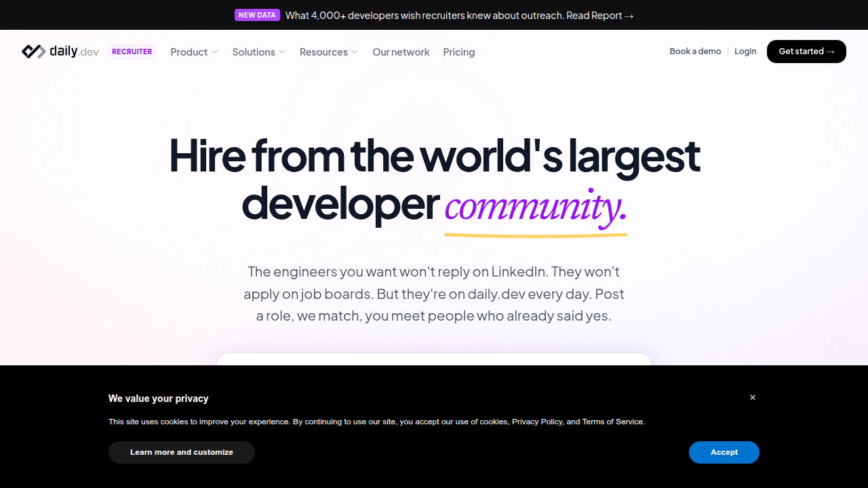Screen dimensions: 868x488
Task: Click the NEW DATA badge
Action: coord(257,15)
